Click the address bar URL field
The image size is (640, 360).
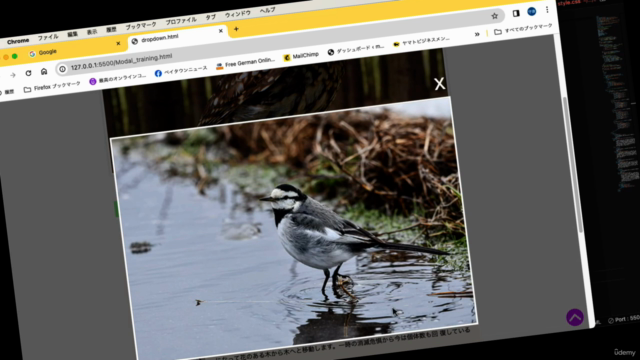tap(121, 62)
